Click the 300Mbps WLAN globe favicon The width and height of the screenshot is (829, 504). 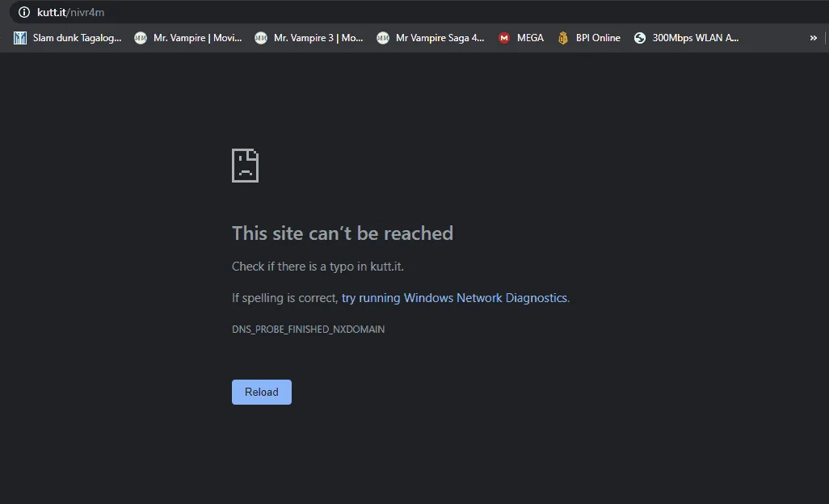click(x=640, y=38)
